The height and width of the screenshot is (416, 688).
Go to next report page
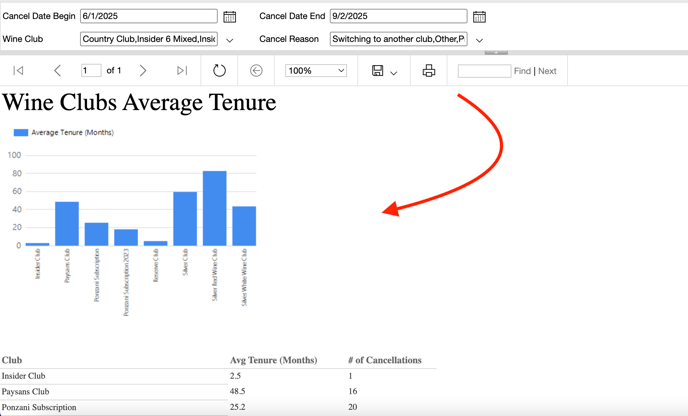143,71
